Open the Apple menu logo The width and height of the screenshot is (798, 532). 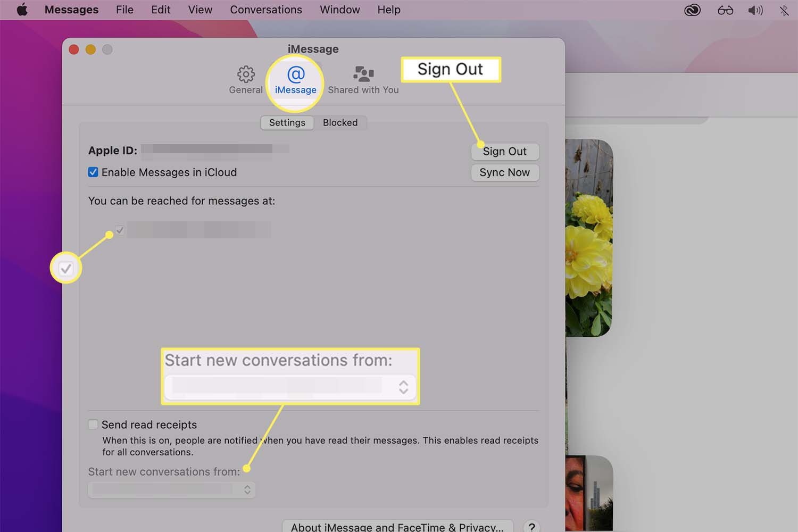pos(22,10)
